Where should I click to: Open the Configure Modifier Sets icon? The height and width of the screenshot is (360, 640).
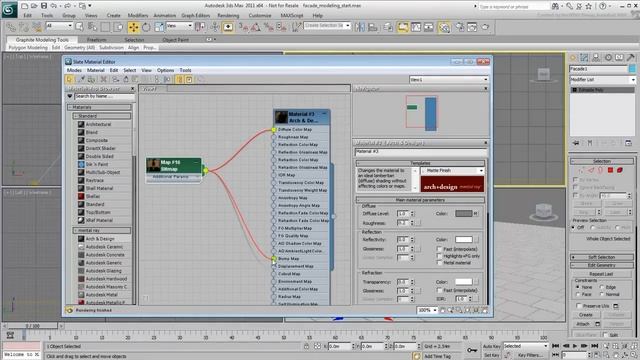pos(628,143)
